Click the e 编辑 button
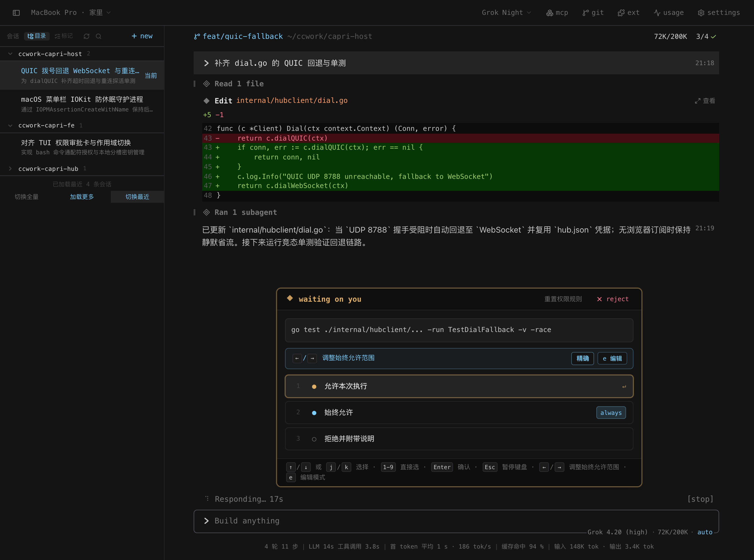Viewport: 754px width, 560px height. coord(612,359)
